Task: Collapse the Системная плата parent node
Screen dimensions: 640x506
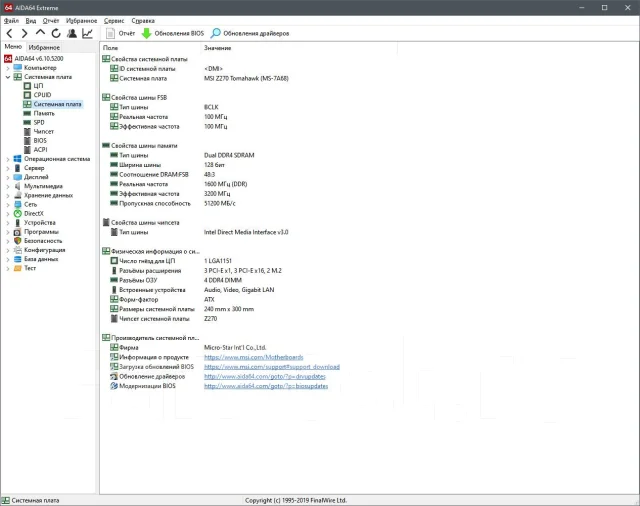Action: click(8, 77)
